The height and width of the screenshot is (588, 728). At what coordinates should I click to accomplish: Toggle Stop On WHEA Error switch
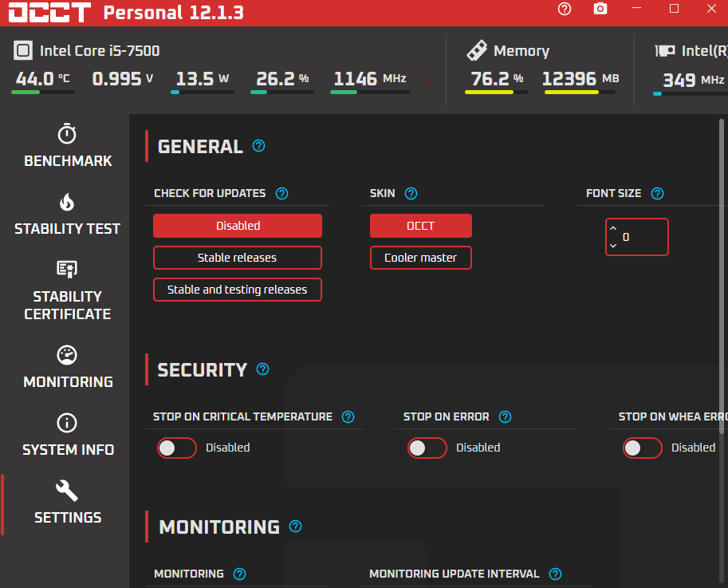click(642, 448)
